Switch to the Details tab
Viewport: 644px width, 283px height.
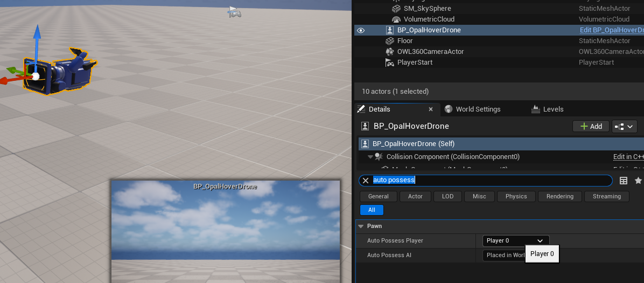(x=380, y=109)
